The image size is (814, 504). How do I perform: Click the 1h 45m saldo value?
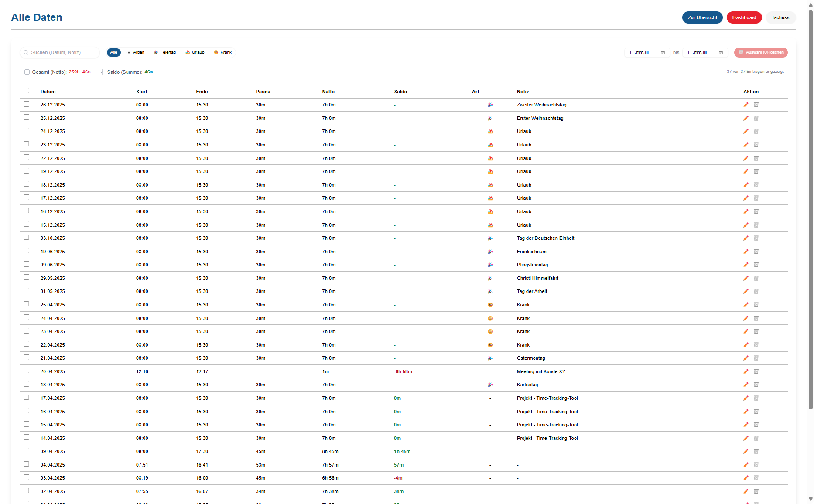click(x=402, y=451)
